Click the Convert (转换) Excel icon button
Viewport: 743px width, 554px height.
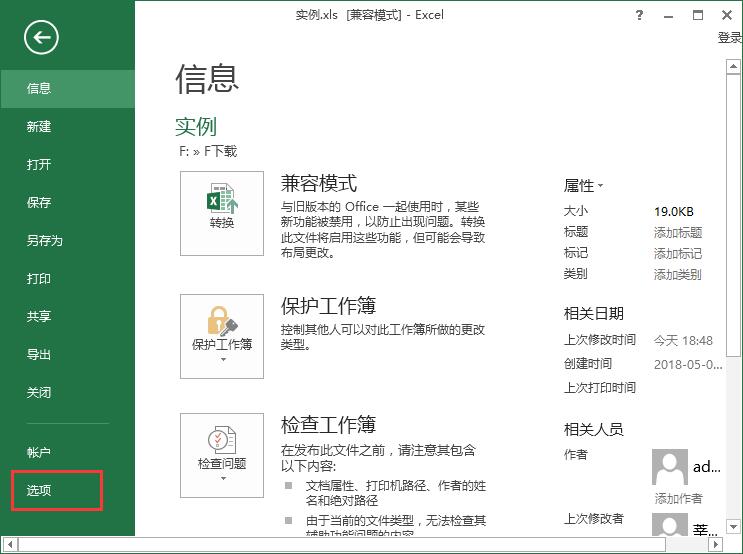point(222,212)
